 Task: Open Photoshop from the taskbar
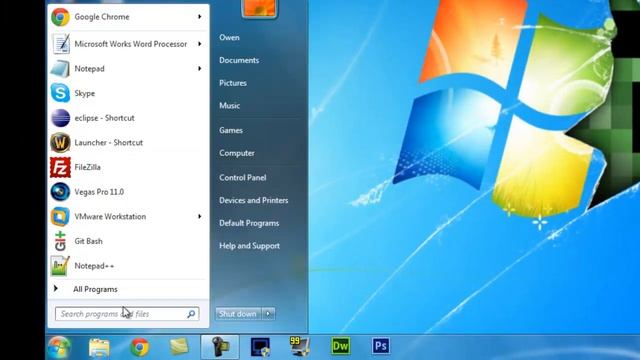[380, 346]
